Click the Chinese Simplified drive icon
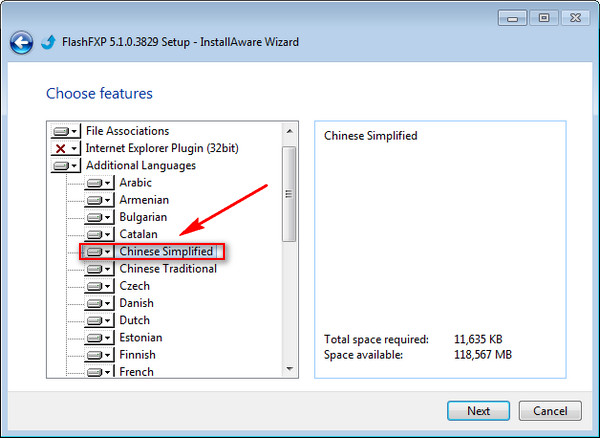 (x=94, y=252)
